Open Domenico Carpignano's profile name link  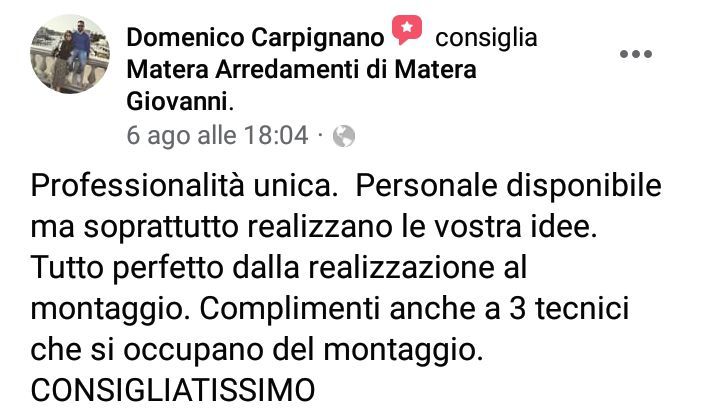(x=255, y=37)
